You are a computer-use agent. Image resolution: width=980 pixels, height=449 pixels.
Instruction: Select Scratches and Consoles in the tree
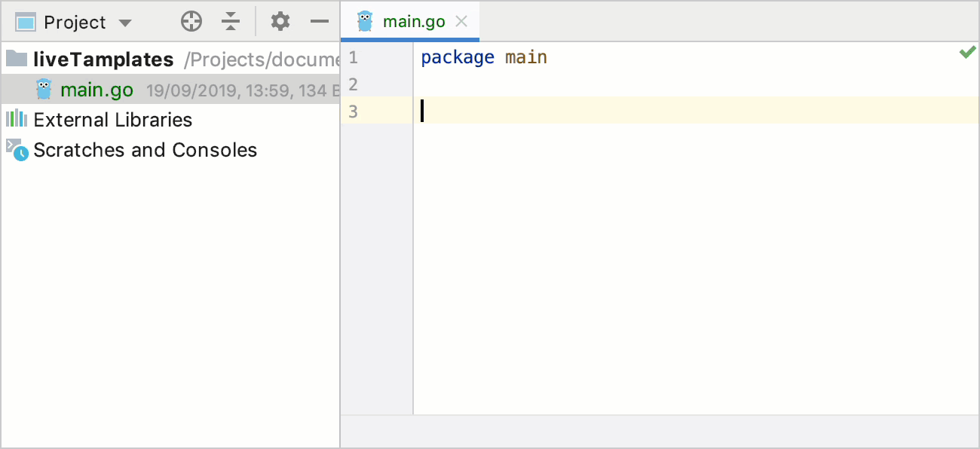[145, 149]
